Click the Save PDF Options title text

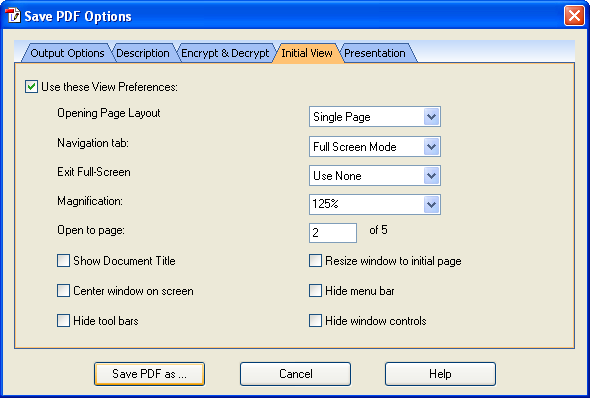click(78, 17)
